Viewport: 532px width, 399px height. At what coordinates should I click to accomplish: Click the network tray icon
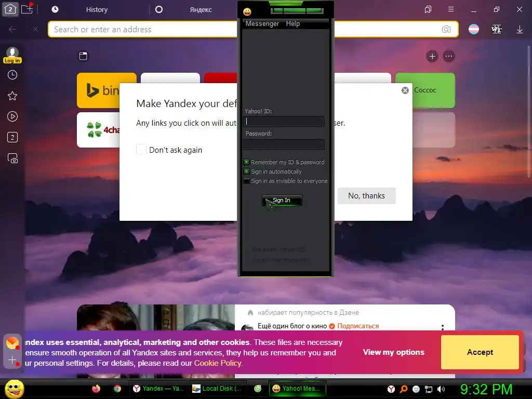[429, 389]
